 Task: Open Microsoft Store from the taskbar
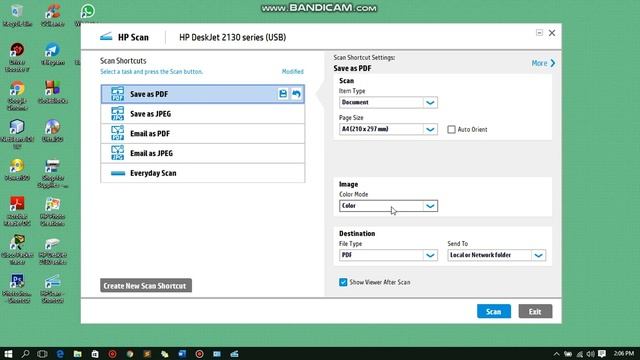95,353
